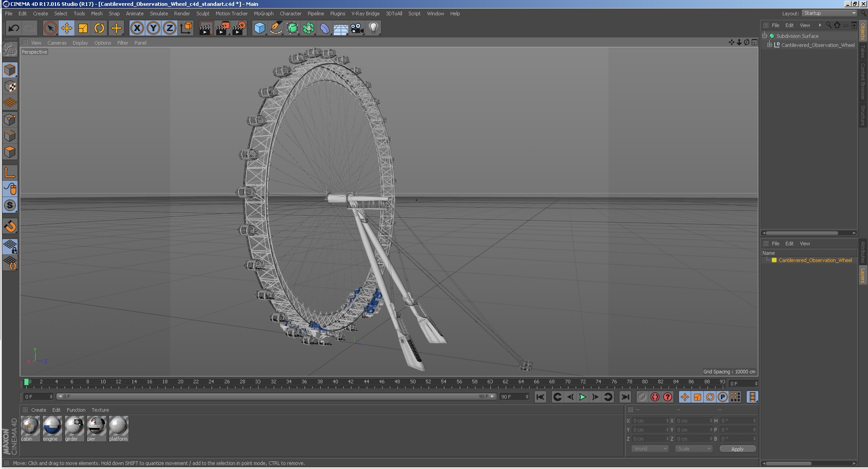Open the spline pen tool
Screen dimensions: 868x469
pos(276,28)
